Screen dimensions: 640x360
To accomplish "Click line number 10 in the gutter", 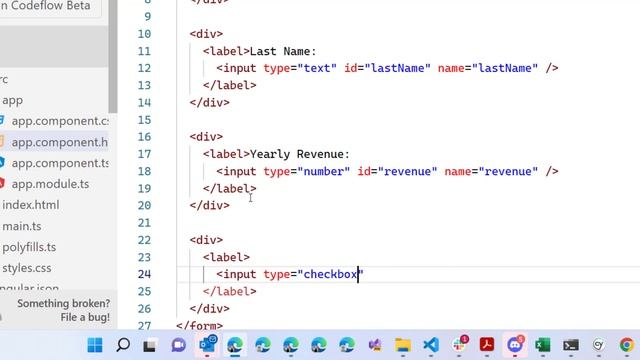I will tap(144, 34).
